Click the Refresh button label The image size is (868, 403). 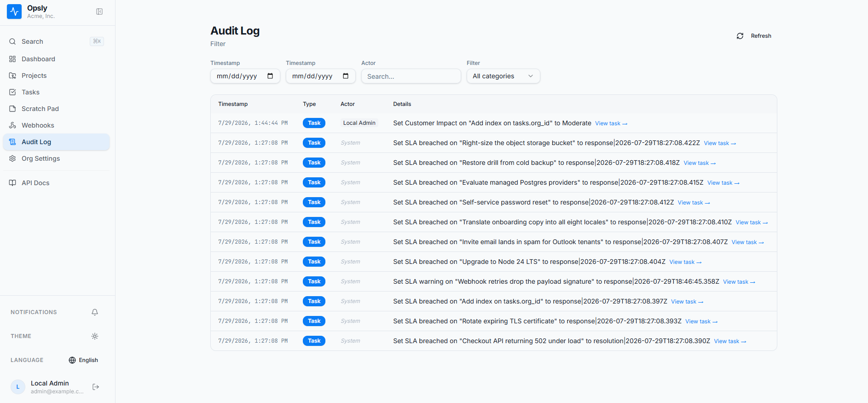click(x=761, y=36)
